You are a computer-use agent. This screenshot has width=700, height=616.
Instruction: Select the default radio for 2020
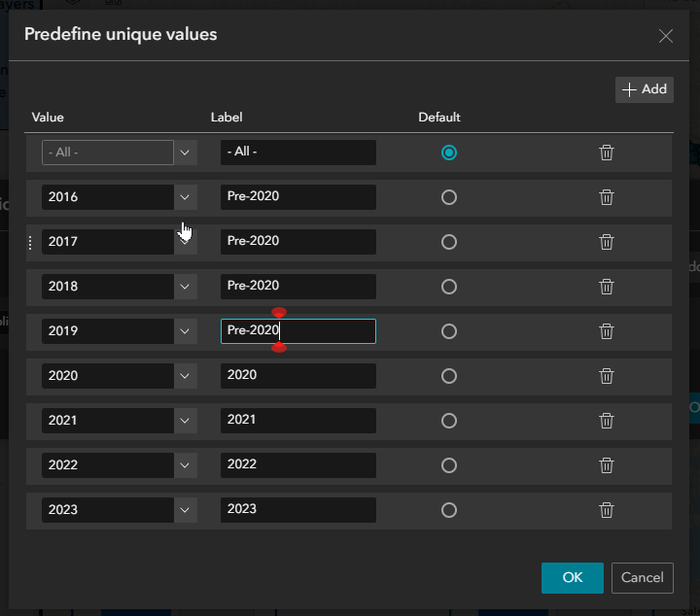point(448,376)
